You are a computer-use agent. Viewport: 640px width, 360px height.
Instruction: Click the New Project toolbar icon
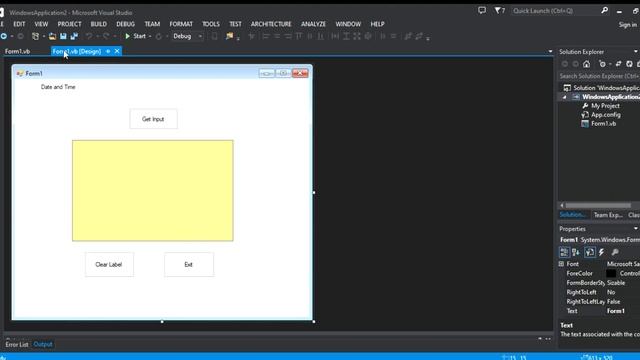click(36, 36)
